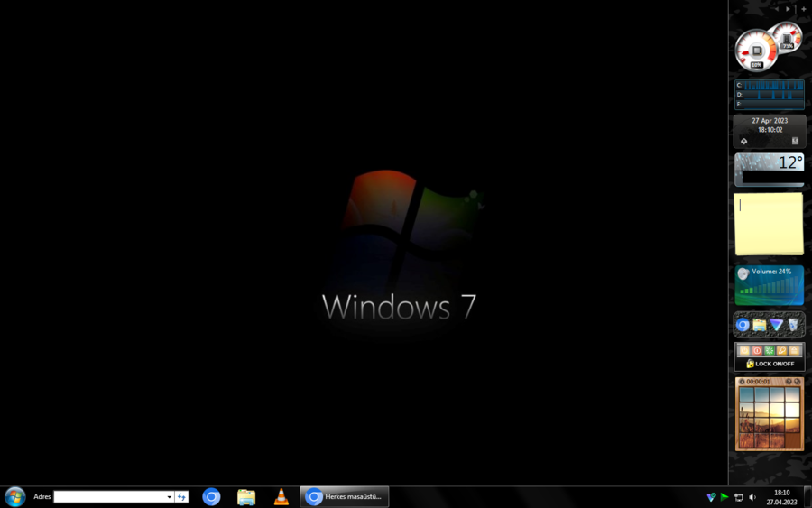Switch to Herkes masaüstü taskbar window
812x508 pixels.
point(345,496)
